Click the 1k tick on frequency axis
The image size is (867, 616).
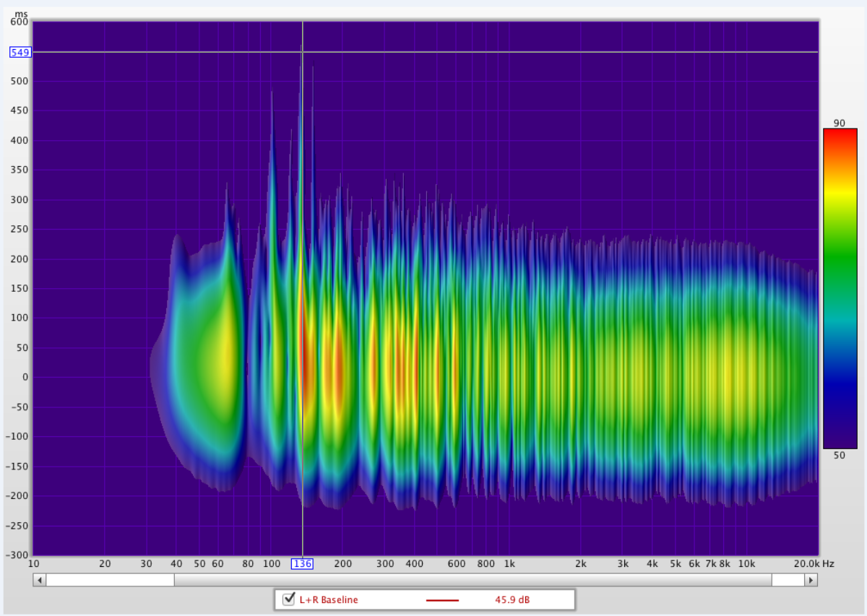tap(509, 563)
